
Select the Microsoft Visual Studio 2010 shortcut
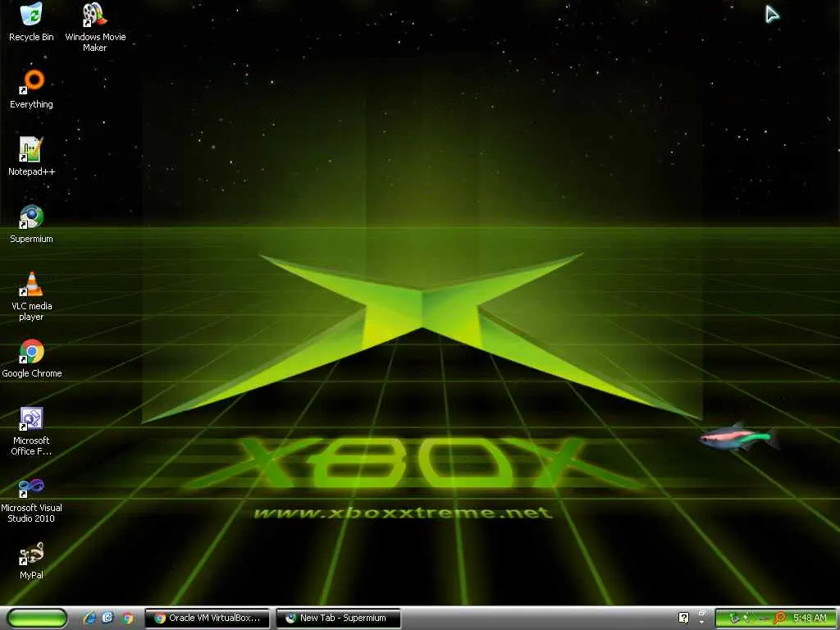pos(31,499)
